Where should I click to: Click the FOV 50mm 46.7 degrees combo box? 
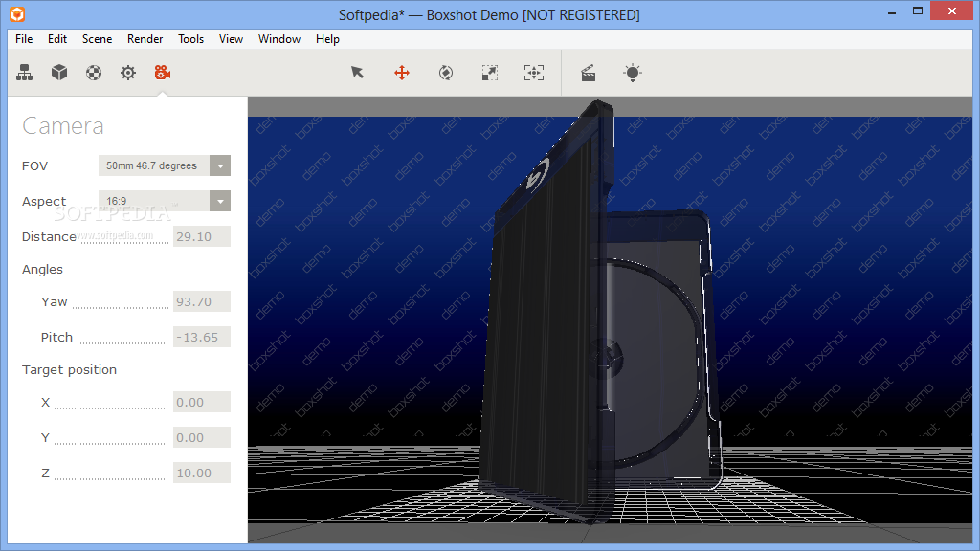coord(165,165)
